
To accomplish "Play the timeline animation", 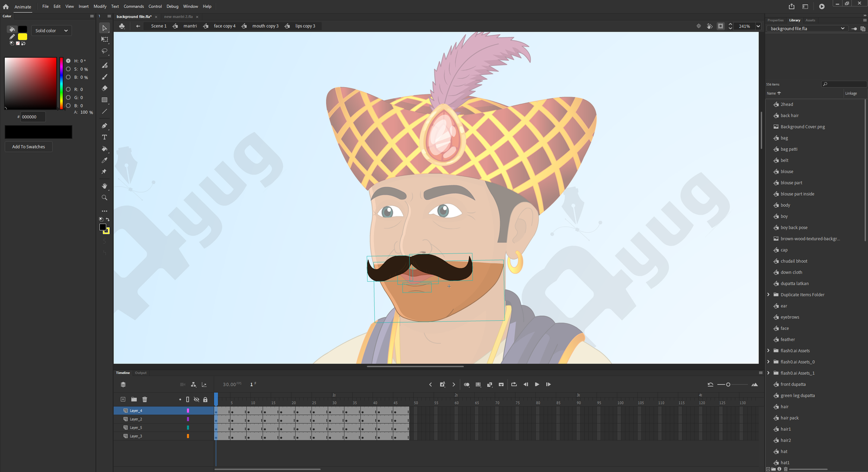I will (x=537, y=385).
